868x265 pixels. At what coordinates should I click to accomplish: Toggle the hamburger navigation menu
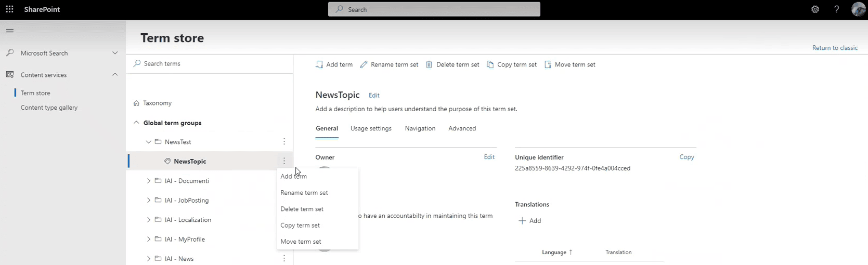[9, 31]
